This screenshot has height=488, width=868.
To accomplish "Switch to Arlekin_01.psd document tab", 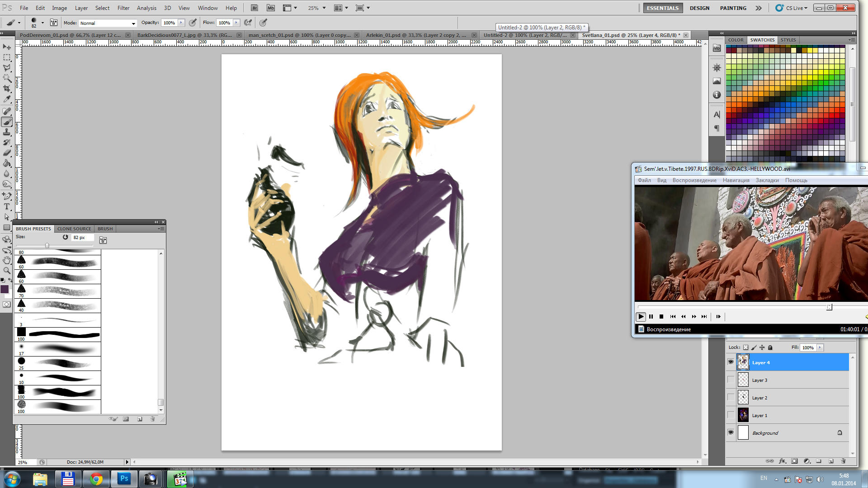I will click(x=416, y=35).
